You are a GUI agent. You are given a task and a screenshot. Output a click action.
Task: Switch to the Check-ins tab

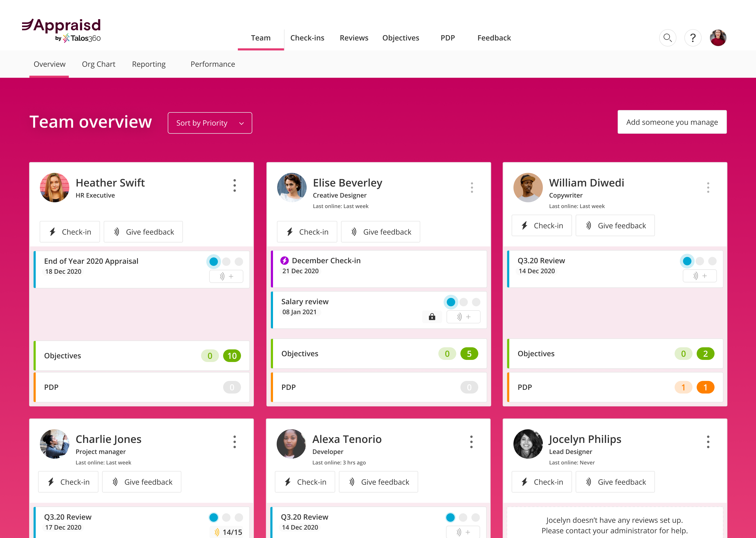pyautogui.click(x=307, y=38)
